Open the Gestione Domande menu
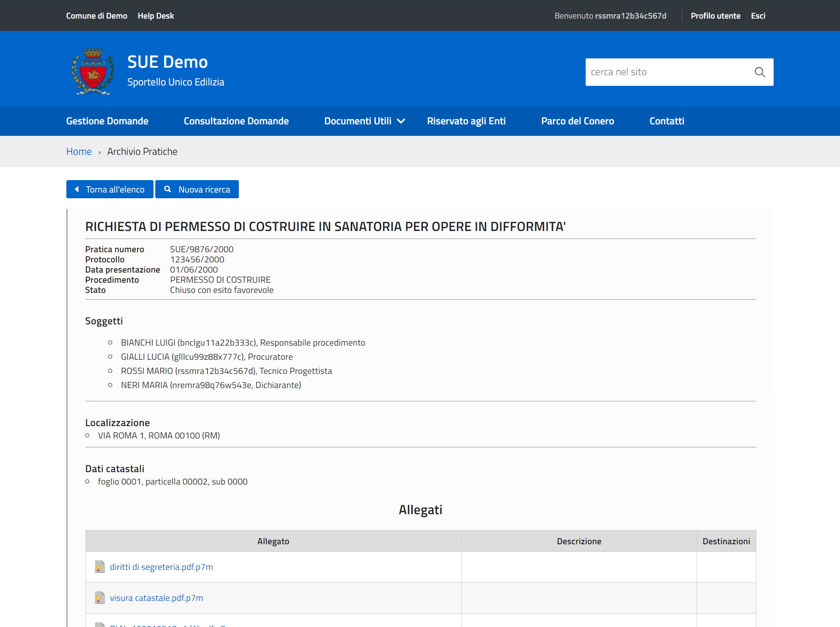This screenshot has height=627, width=840. click(107, 121)
